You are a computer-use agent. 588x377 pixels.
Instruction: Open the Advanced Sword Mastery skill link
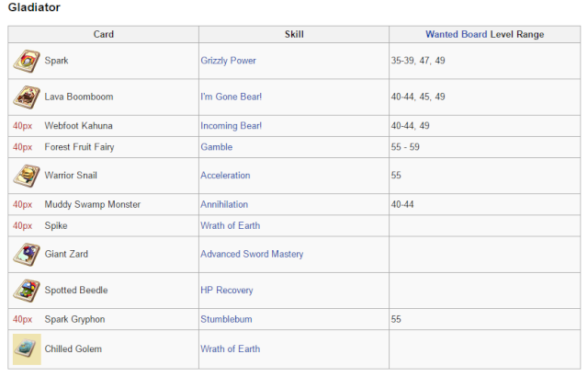coord(252,255)
